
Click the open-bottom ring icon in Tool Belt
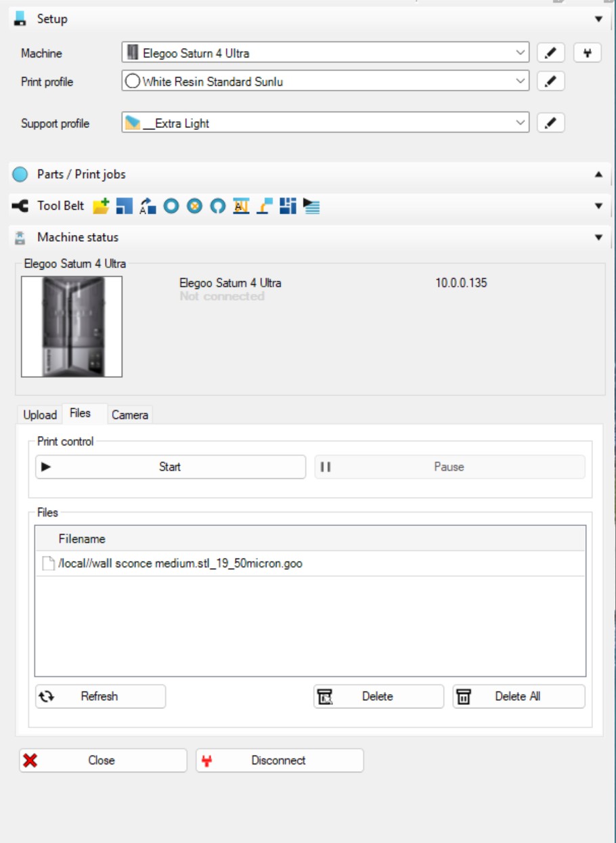(217, 206)
